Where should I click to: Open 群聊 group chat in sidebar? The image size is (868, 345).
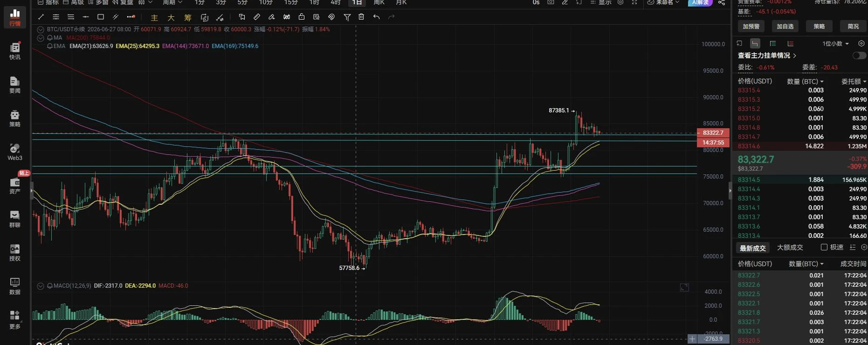click(x=15, y=219)
